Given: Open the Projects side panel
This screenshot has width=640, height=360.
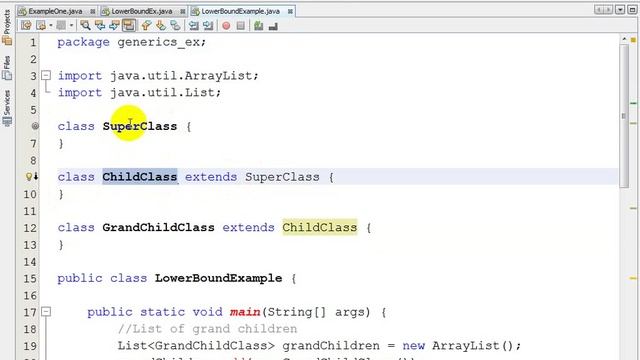Looking at the screenshot, I should click(7, 27).
